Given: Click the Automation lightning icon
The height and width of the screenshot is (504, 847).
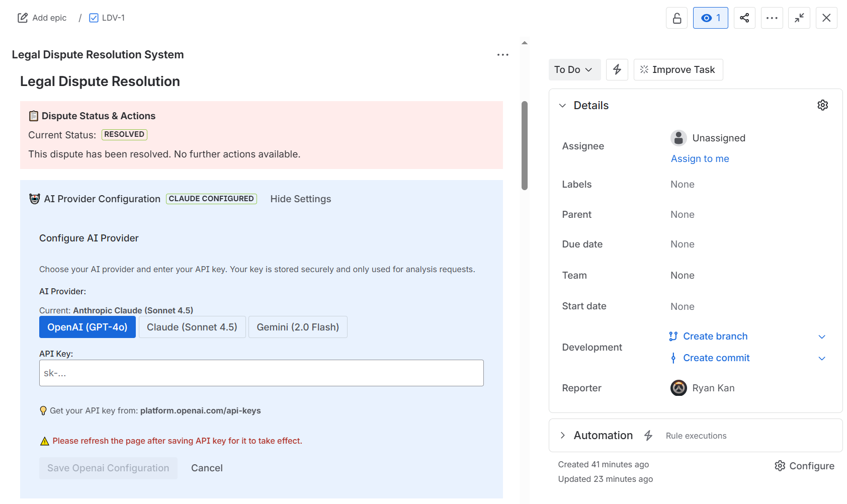Looking at the screenshot, I should pyautogui.click(x=648, y=436).
